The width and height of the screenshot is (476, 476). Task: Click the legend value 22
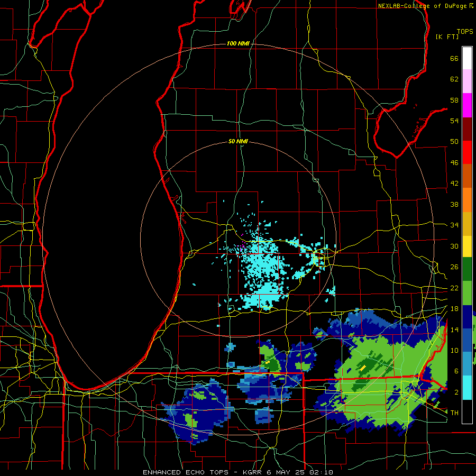pyautogui.click(x=454, y=288)
